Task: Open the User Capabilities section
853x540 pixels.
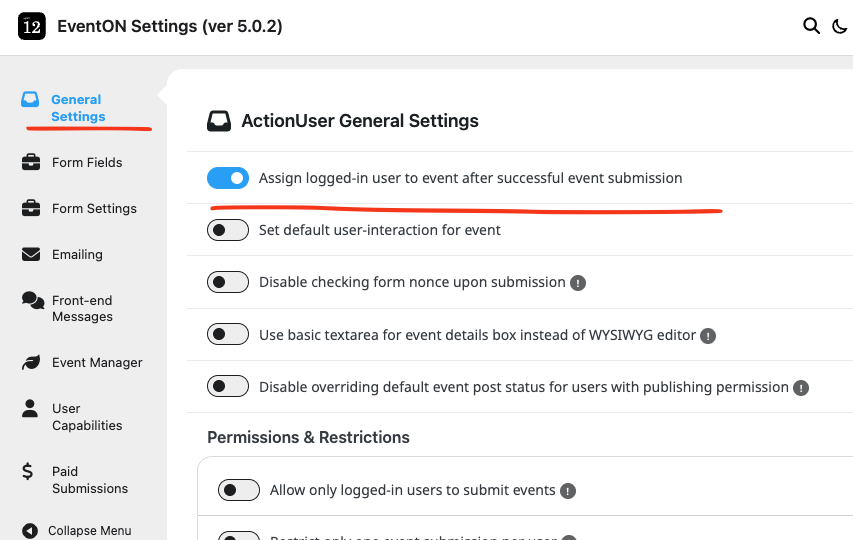Action: coord(87,417)
